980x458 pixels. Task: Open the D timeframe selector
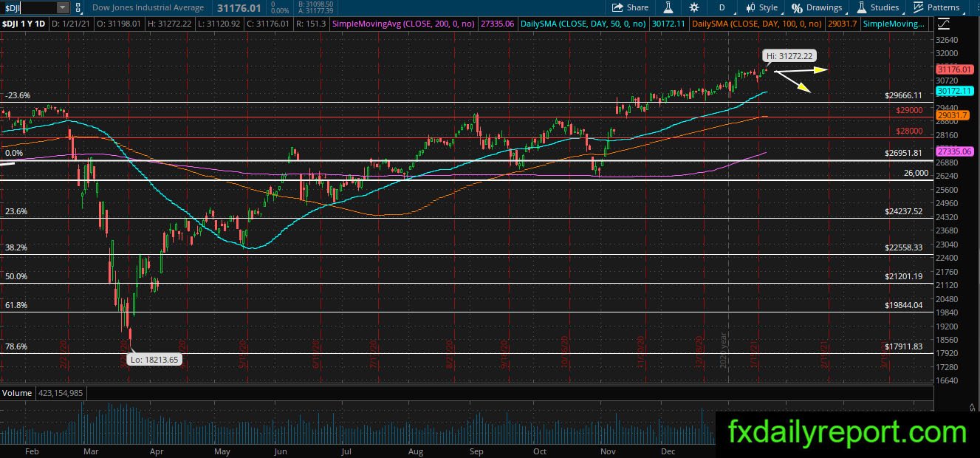[x=722, y=7]
